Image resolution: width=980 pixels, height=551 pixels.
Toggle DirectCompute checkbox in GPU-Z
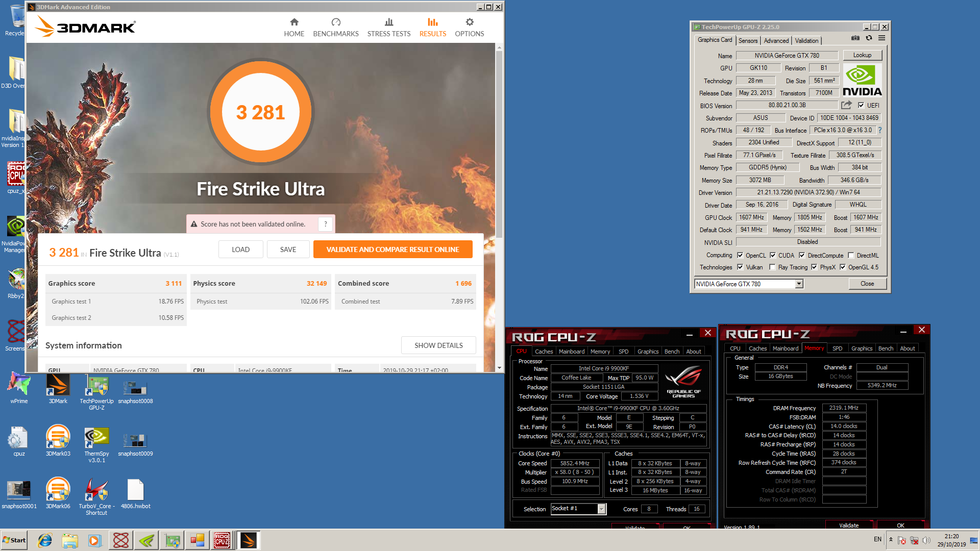pos(802,256)
